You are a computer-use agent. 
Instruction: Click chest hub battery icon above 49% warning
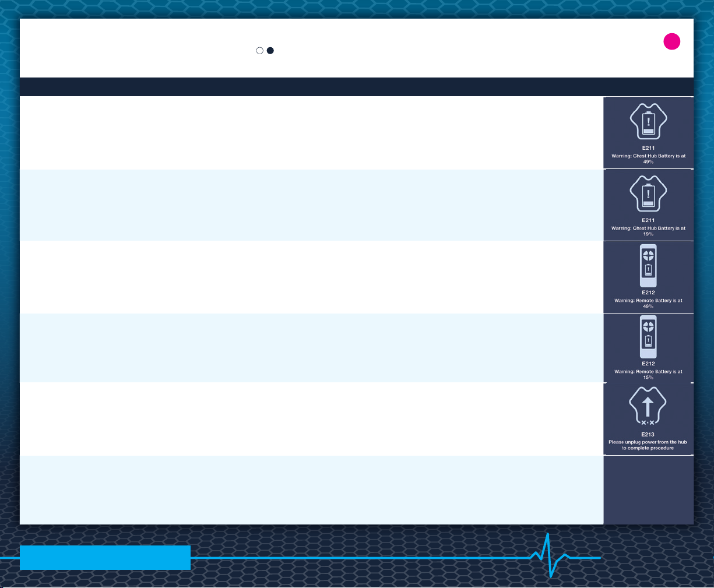click(x=648, y=121)
